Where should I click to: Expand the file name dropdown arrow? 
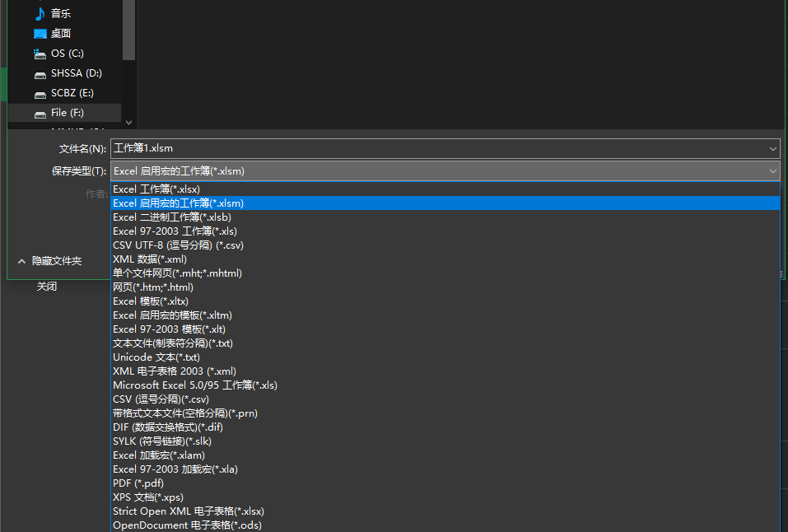pyautogui.click(x=772, y=149)
